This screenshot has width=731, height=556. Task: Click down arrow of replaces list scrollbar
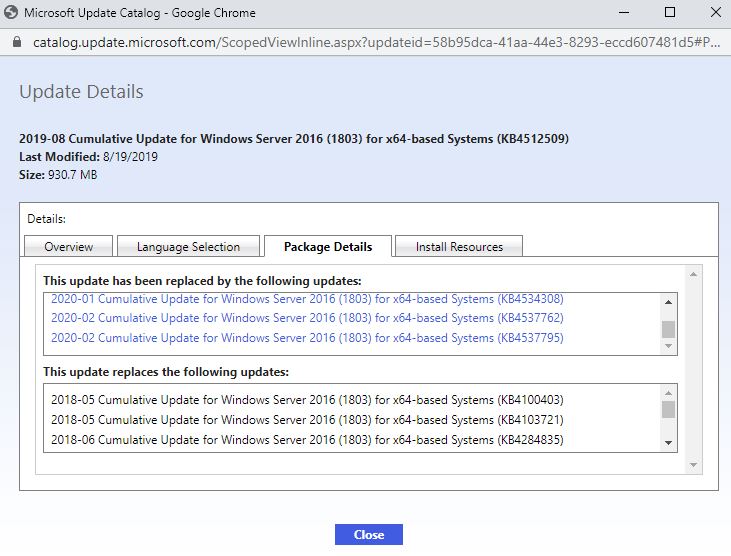669,443
